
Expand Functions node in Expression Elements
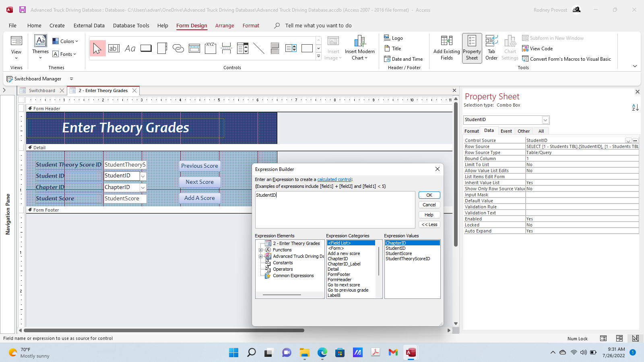(x=260, y=250)
